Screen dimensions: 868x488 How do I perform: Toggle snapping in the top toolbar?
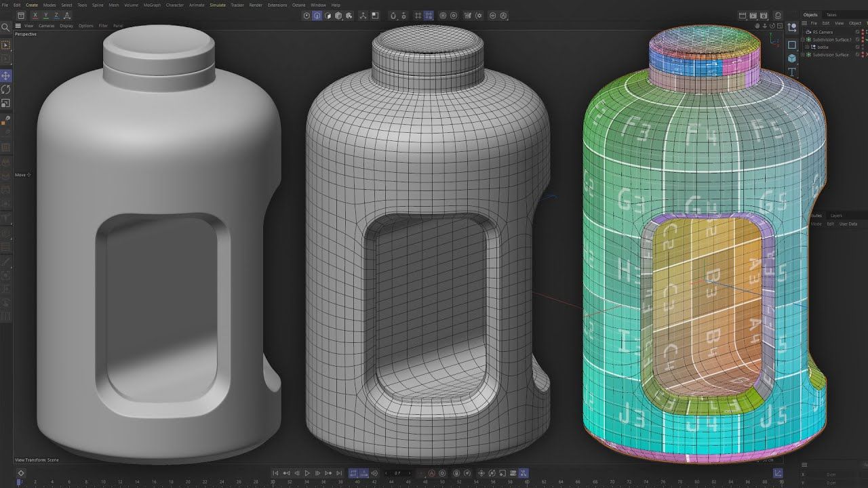[393, 15]
